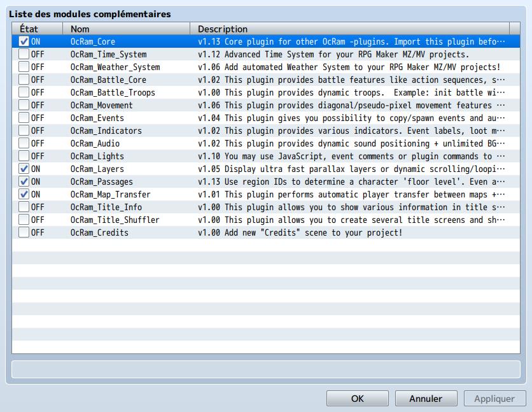This screenshot has width=532, height=412.
Task: Turn on the OcRam_Lights checkbox
Action: coord(24,156)
